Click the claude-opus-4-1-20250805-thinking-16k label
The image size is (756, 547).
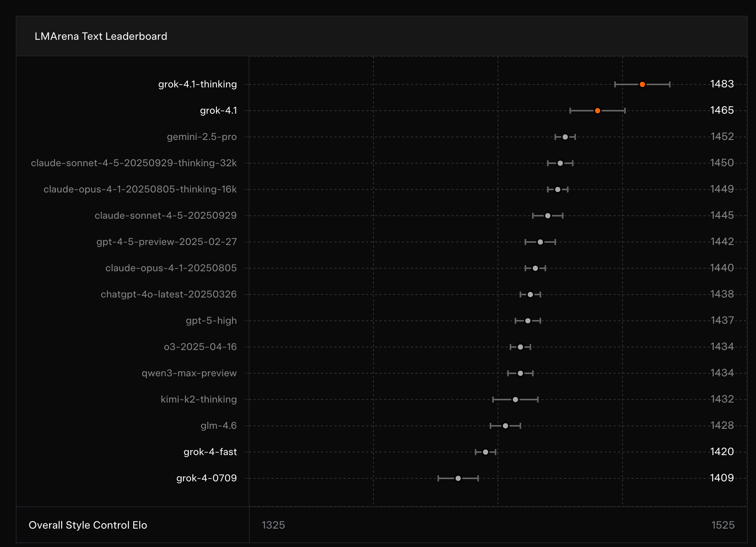(140, 189)
